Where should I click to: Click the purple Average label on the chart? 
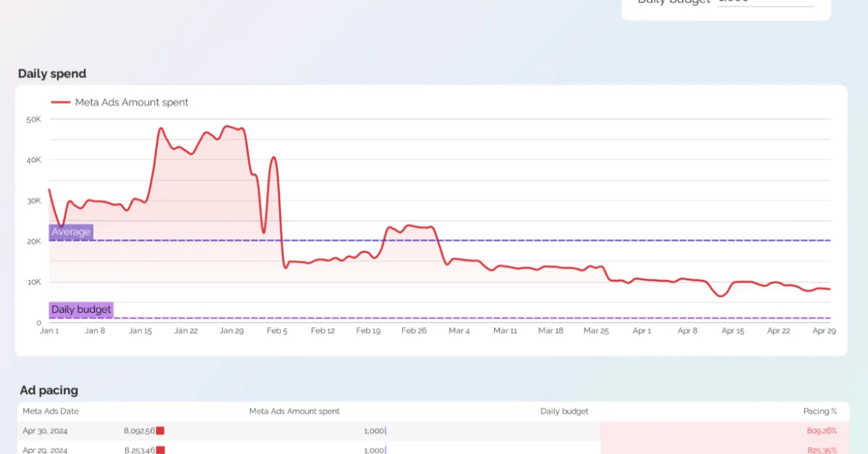click(70, 231)
